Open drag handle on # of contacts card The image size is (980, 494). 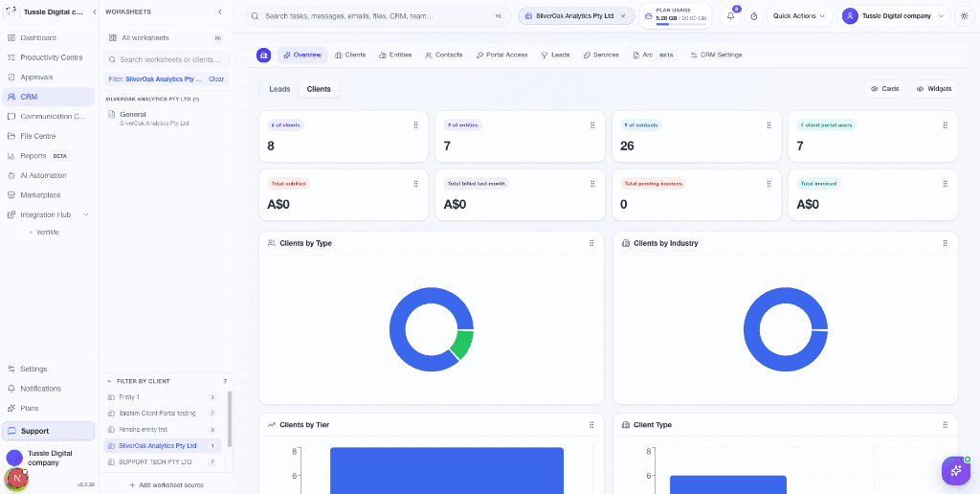[768, 125]
